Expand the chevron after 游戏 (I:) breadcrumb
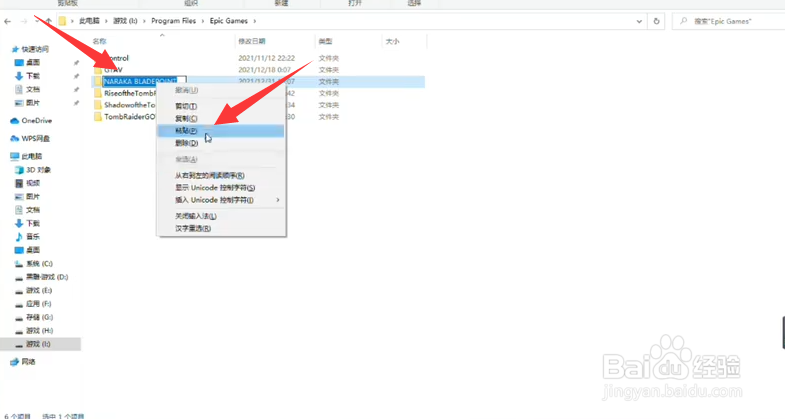 (x=144, y=21)
